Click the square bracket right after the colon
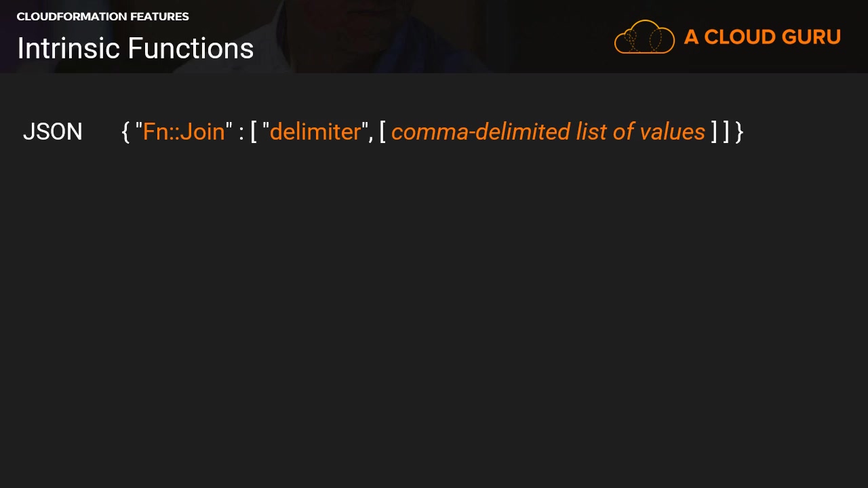Image resolution: width=868 pixels, height=488 pixels. (x=254, y=131)
